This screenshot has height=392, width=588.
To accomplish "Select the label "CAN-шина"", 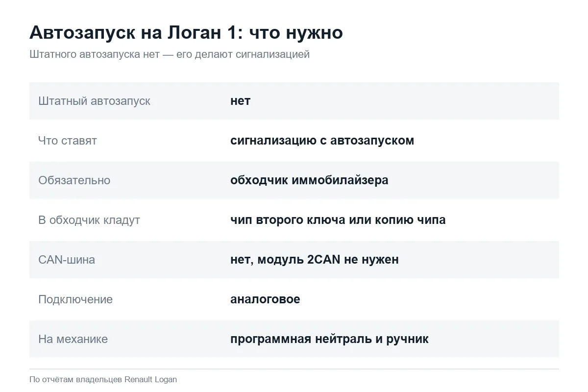I will [x=67, y=260].
